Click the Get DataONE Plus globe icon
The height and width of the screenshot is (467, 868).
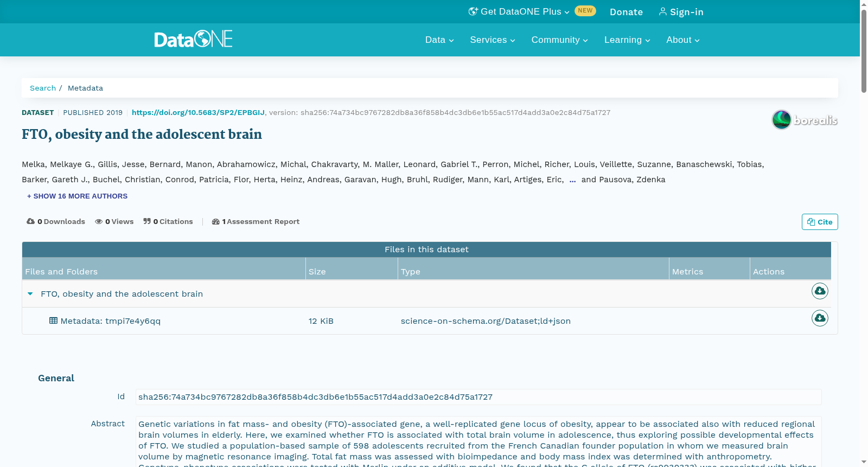[x=473, y=11]
